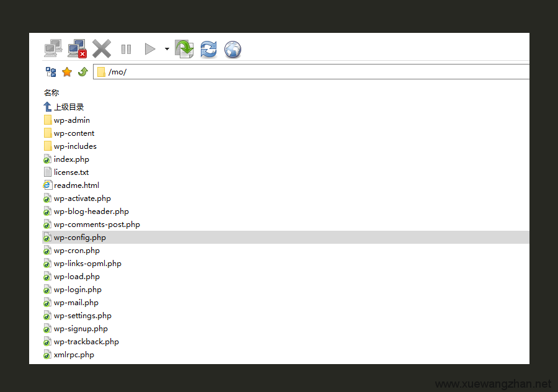Open the dropdown arrow beside play button

coord(167,49)
